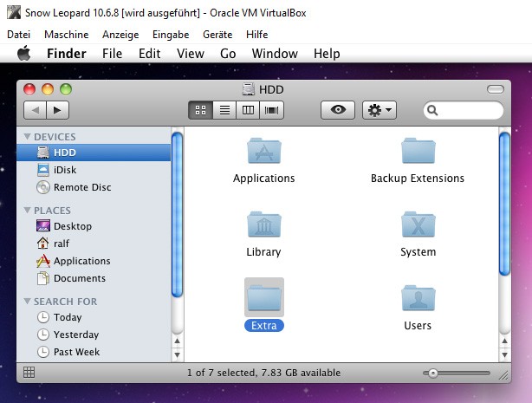
Task: Select the System folder icon
Action: pyautogui.click(x=418, y=224)
